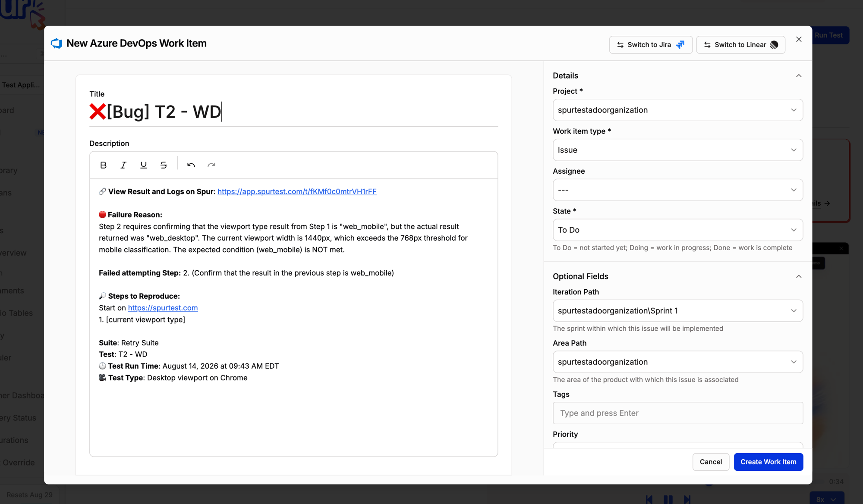Screen dimensions: 863x504
Task: Redo edit in description editor
Action: (211, 165)
